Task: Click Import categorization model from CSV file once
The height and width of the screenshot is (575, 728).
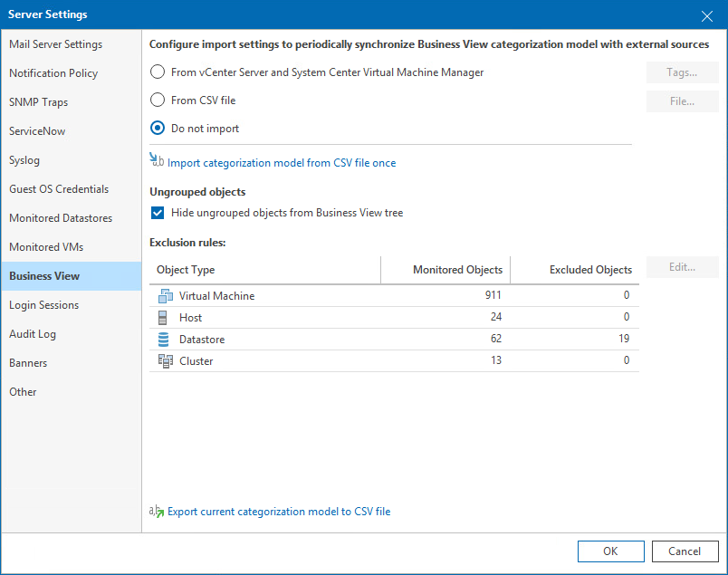Action: [279, 163]
